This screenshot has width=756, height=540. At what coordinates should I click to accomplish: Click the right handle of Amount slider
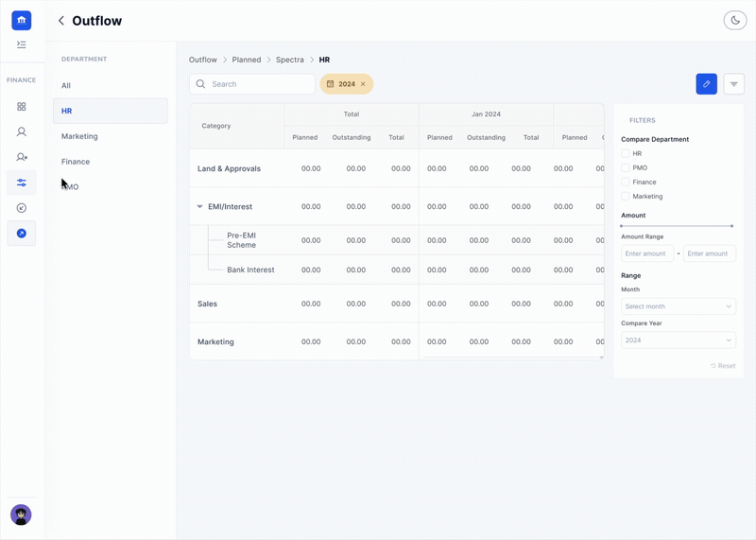coord(731,226)
